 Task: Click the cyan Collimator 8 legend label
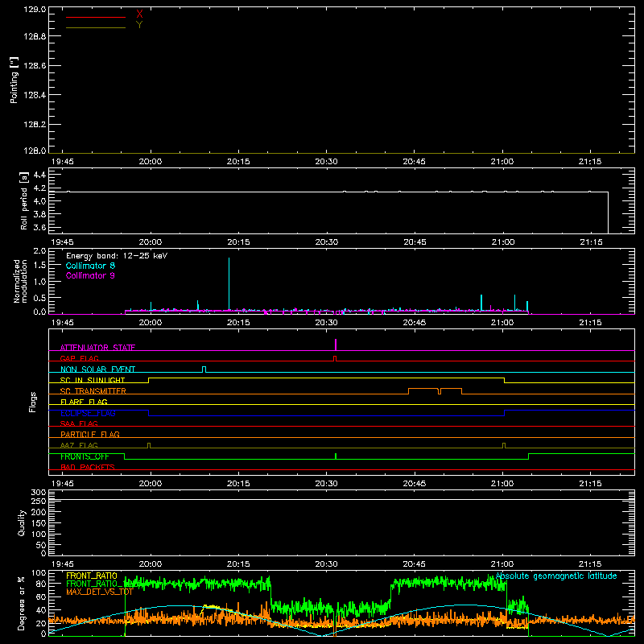click(x=90, y=266)
